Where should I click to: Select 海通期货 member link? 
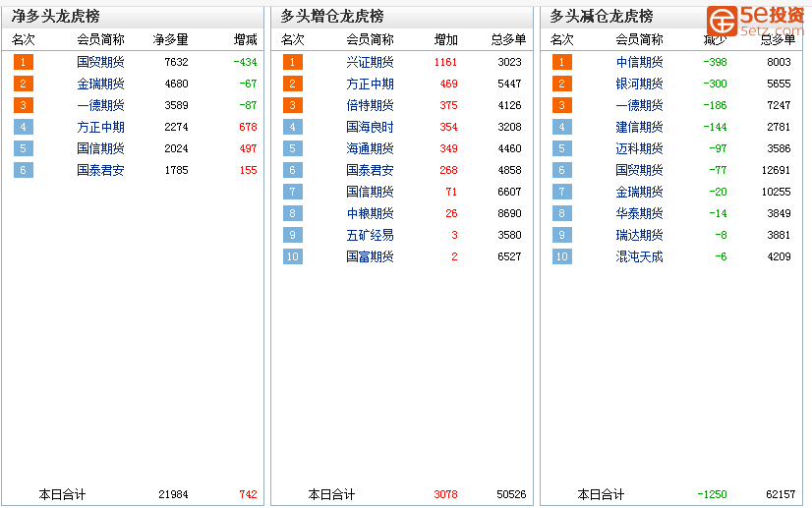click(370, 148)
